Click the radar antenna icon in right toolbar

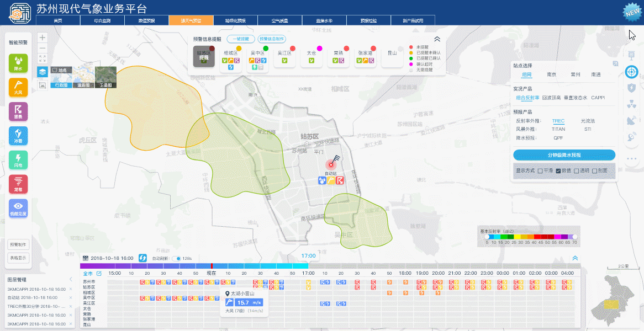[x=631, y=136]
